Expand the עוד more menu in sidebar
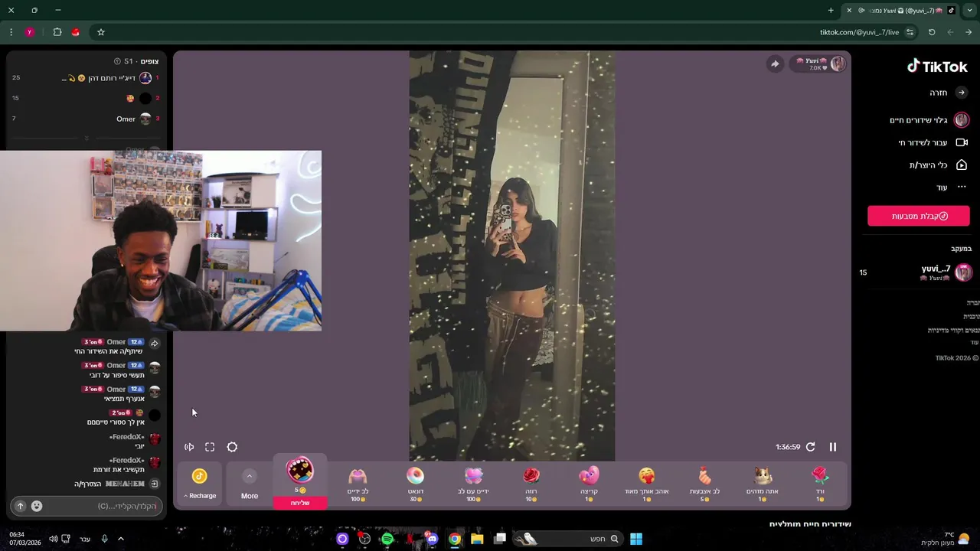This screenshot has width=980, height=551. 951,187
